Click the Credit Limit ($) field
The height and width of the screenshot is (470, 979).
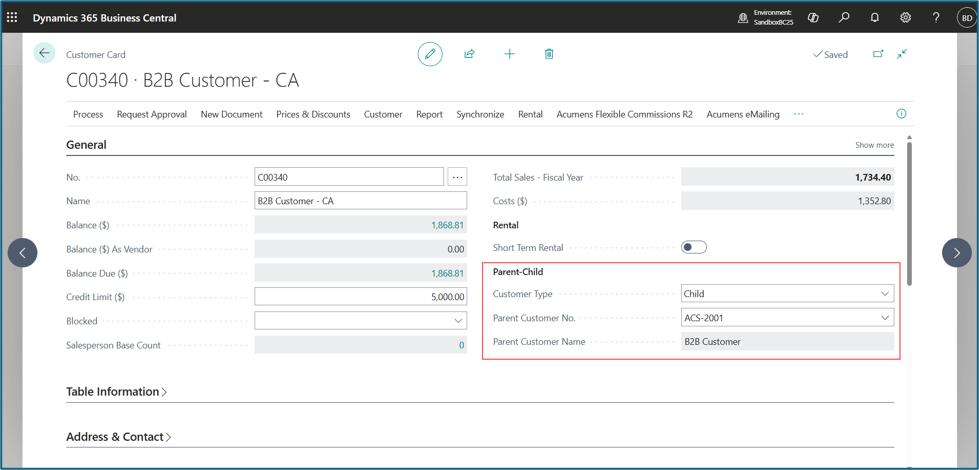360,297
